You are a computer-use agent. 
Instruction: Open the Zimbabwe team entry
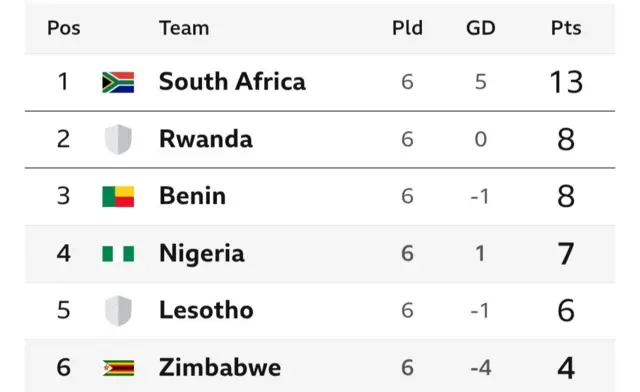(220, 368)
